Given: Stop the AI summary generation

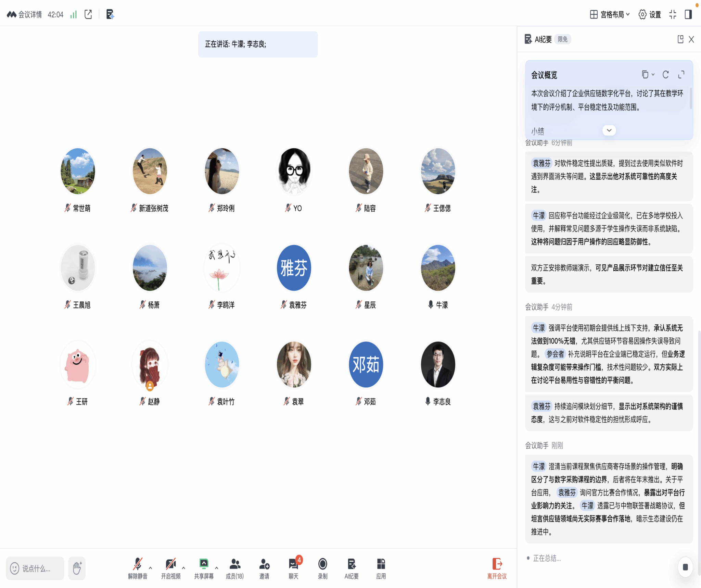Looking at the screenshot, I should pos(685,567).
